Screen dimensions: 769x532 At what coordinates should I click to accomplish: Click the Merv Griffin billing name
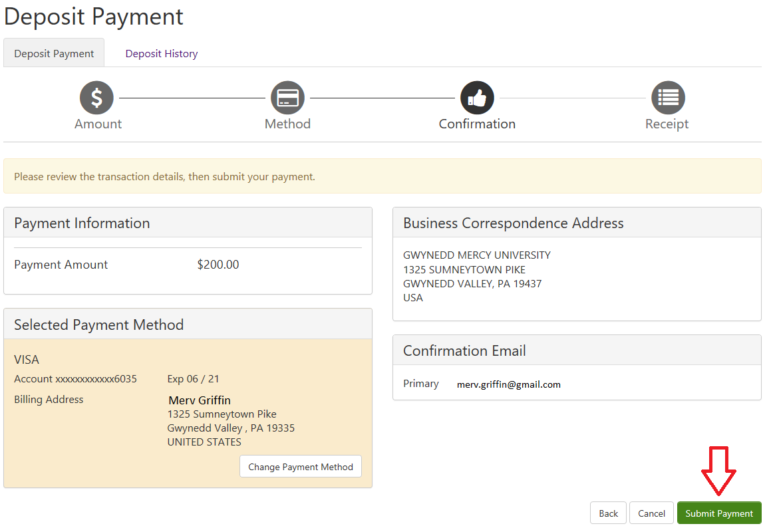tap(200, 400)
